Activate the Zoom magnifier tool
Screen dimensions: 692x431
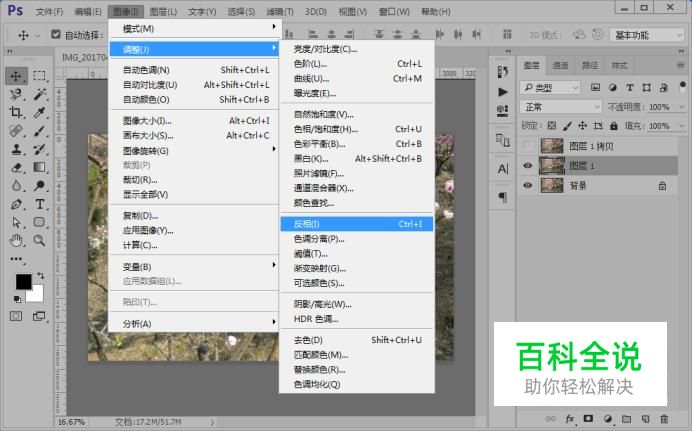point(39,240)
